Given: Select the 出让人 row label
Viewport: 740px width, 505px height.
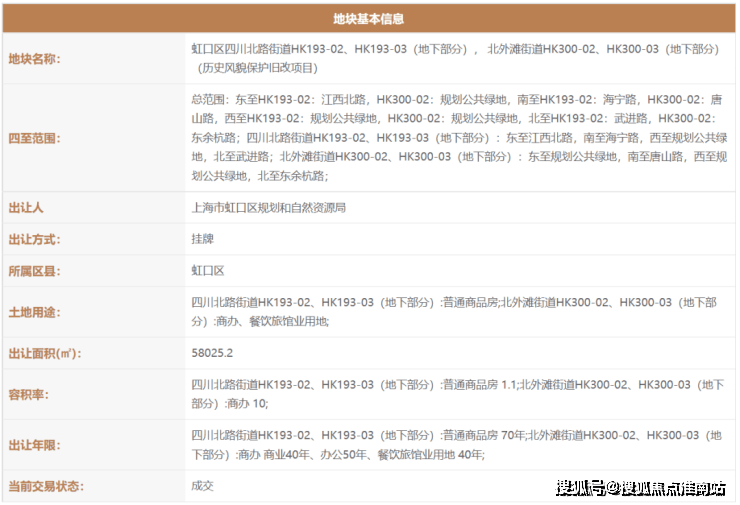Looking at the screenshot, I should [27, 208].
